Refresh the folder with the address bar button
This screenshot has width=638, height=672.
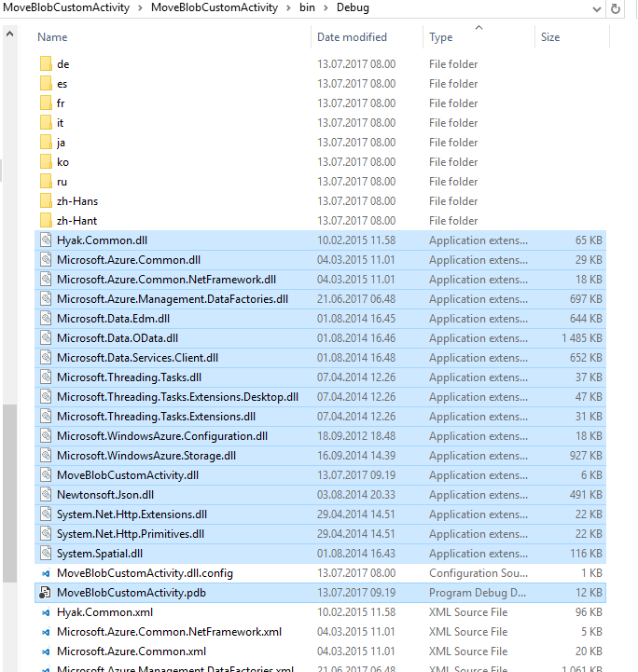(616, 8)
